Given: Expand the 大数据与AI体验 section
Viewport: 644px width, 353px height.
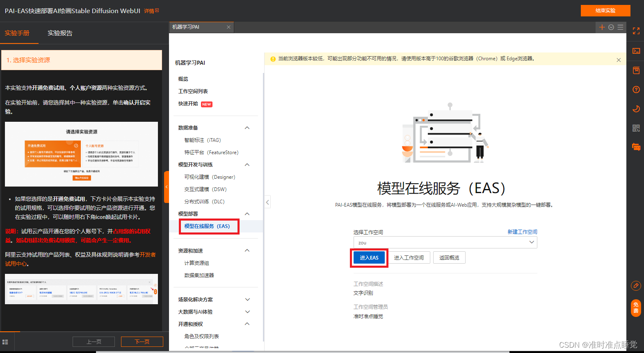Looking at the screenshot, I should (x=247, y=312).
